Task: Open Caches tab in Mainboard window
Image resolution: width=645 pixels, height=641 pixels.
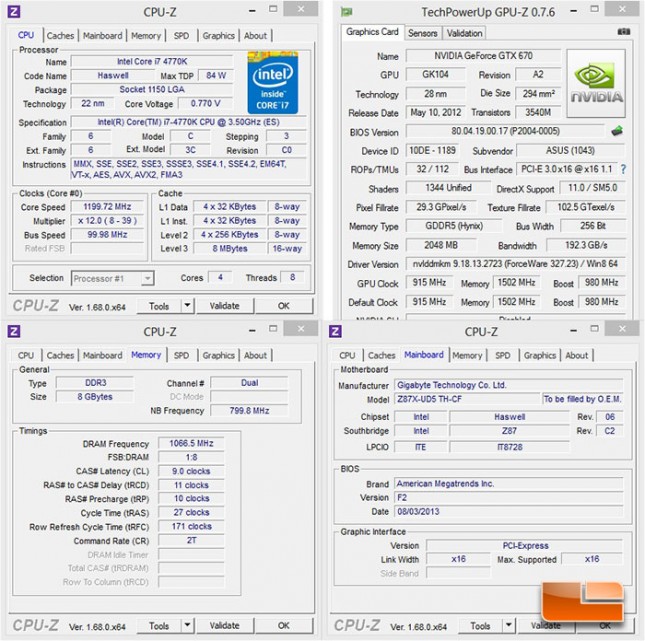Action: click(381, 355)
